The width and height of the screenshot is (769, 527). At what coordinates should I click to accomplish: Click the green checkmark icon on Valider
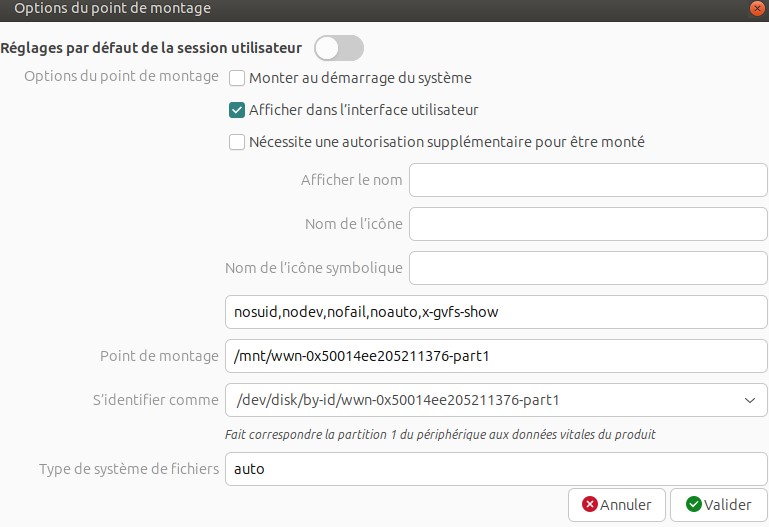coord(693,504)
